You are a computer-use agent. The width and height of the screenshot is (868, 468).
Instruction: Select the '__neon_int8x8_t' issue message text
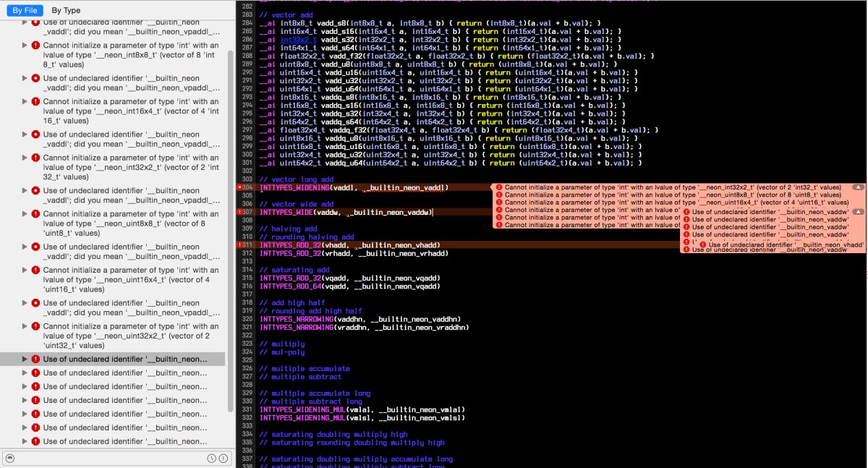click(x=131, y=55)
